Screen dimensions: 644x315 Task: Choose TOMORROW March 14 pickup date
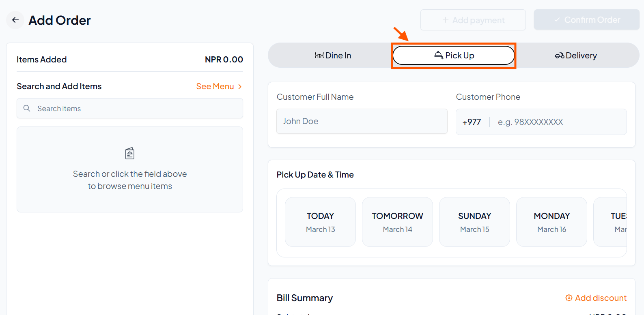[397, 222]
